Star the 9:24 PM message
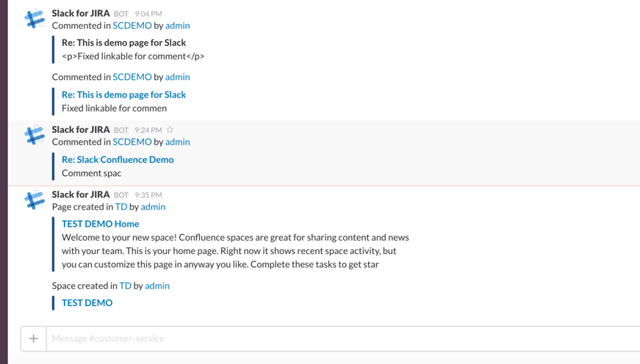640x364 pixels. (170, 130)
